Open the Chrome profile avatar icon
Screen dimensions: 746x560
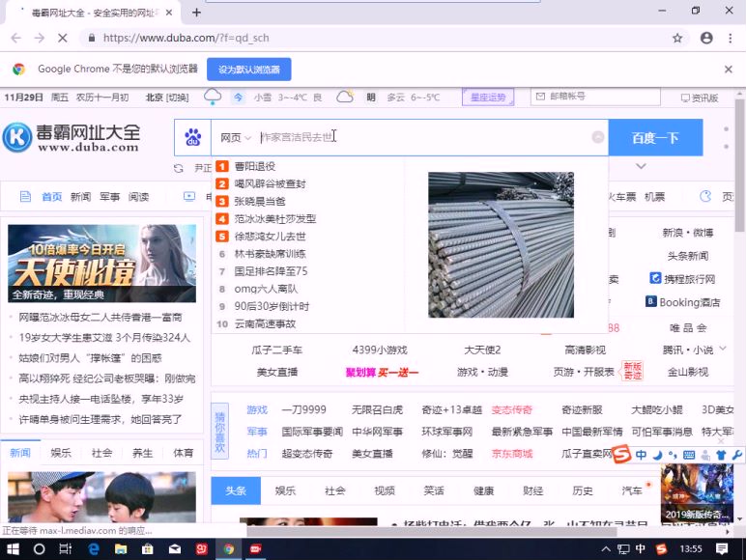[x=706, y=38]
